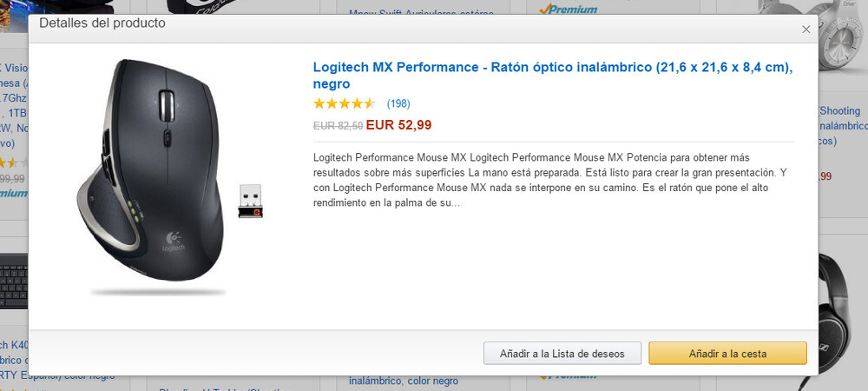
Task: Click the EUR 52,99 sale price
Action: (x=398, y=125)
